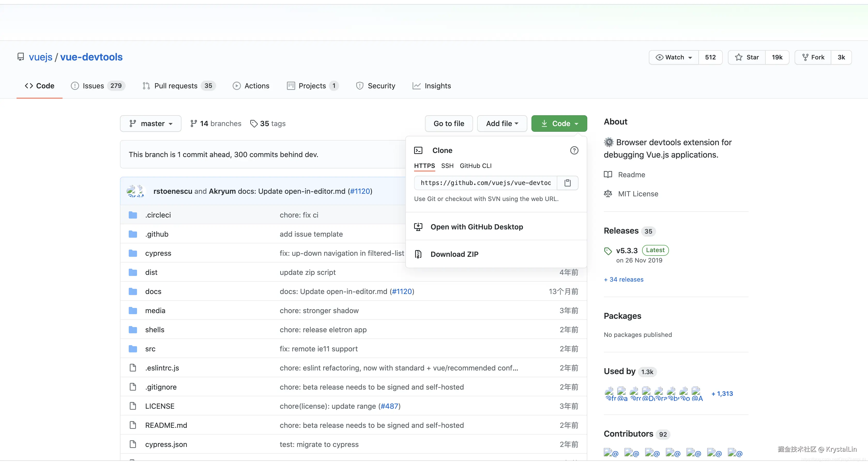Click the MIT License scale icon
The width and height of the screenshot is (868, 464).
click(608, 194)
